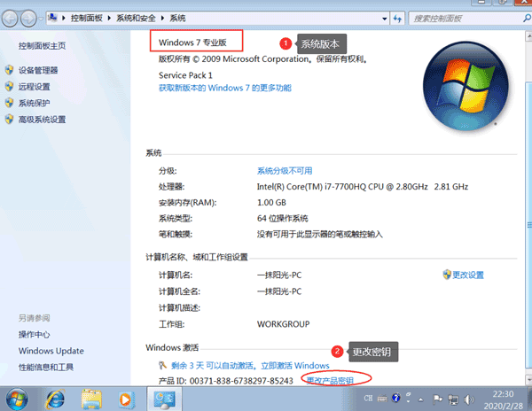Expand the arrow after 系统和安全 breadcrumb
Image resolution: width=532 pixels, height=411 pixels.
tap(163, 19)
